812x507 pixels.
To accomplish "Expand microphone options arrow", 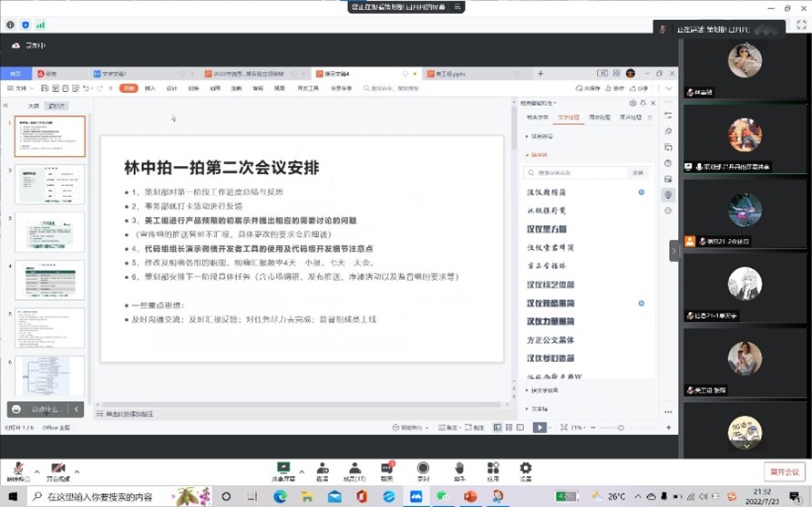I will point(36,472).
